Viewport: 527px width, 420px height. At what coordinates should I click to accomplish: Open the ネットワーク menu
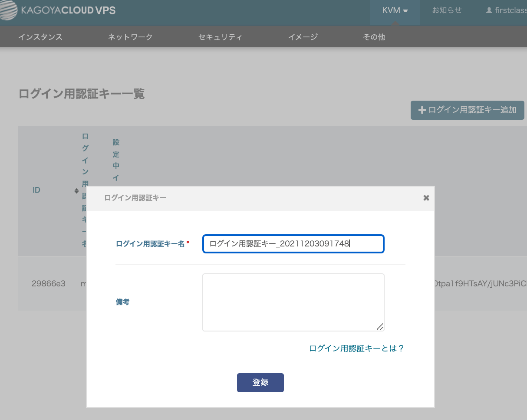point(130,37)
